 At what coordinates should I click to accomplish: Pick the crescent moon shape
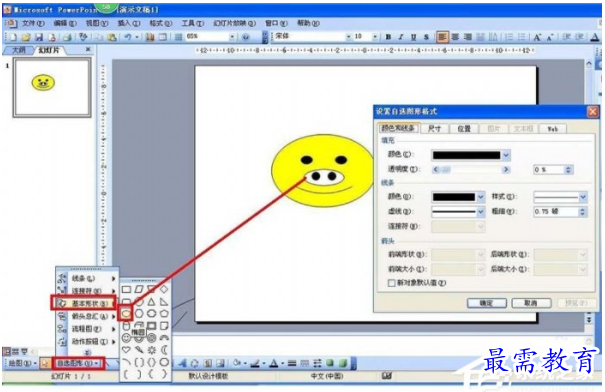coord(164,350)
